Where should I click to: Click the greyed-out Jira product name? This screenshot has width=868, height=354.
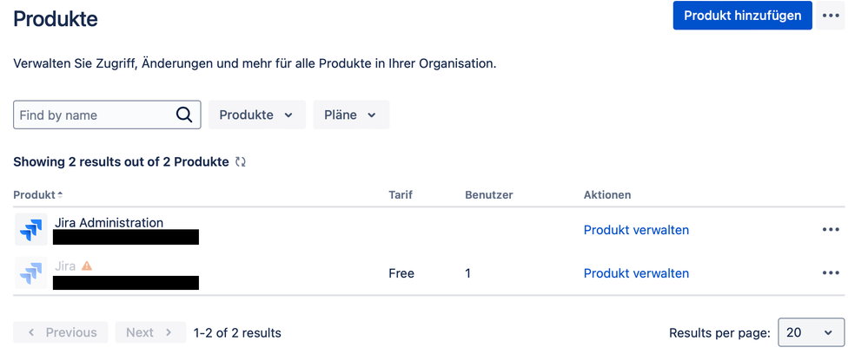[x=65, y=266]
